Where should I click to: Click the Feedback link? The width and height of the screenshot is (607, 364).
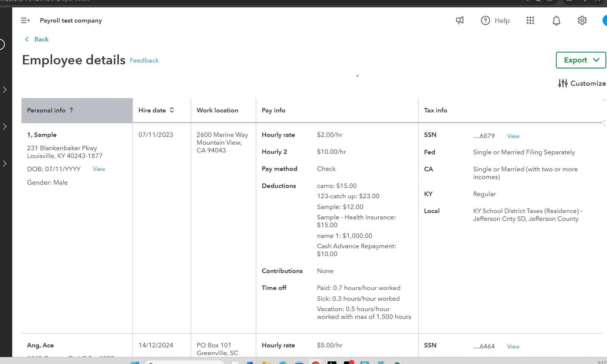[144, 60]
